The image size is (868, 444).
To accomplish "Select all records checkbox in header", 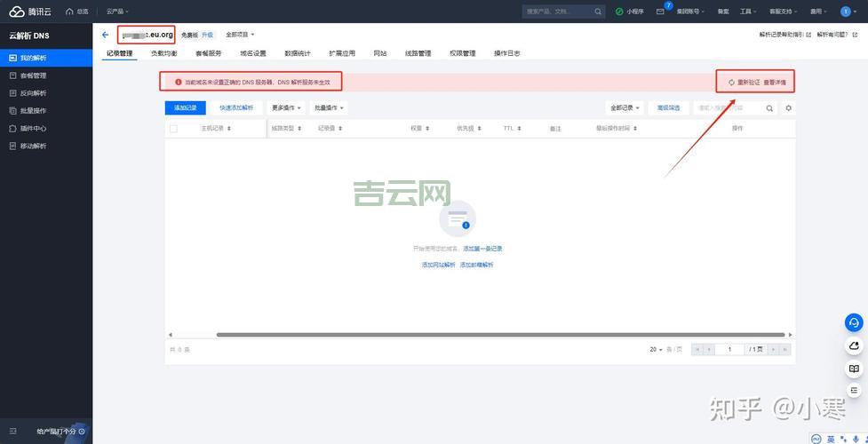I will pos(173,129).
